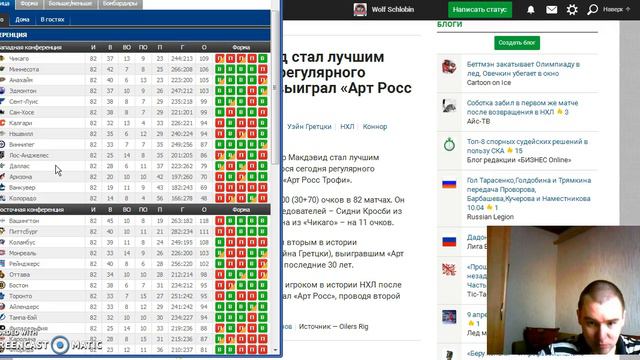Sort by the Г column in Западная конференция header

point(182,47)
